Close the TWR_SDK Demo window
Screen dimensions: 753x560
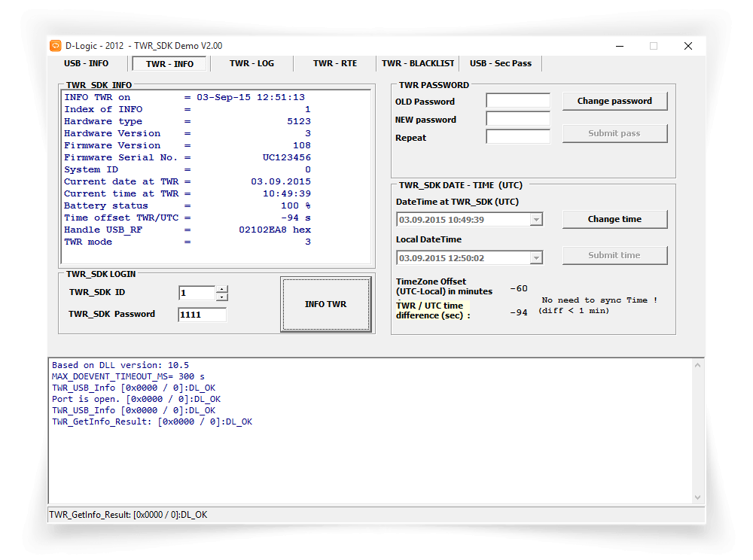688,46
